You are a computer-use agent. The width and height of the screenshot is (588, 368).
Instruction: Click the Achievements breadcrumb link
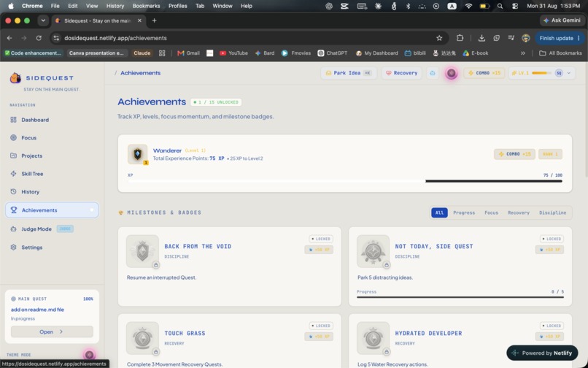141,73
